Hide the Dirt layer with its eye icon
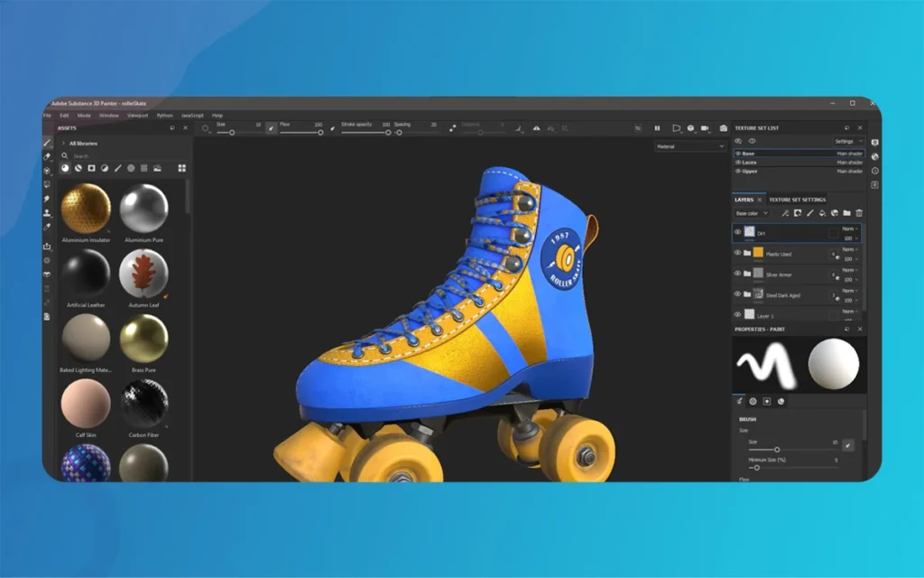The height and width of the screenshot is (578, 924). click(737, 231)
